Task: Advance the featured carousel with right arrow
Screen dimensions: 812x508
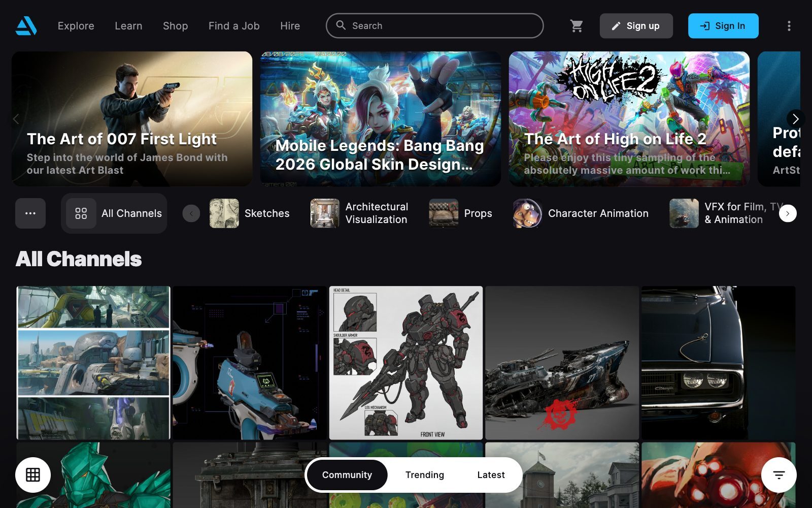Action: point(795,119)
